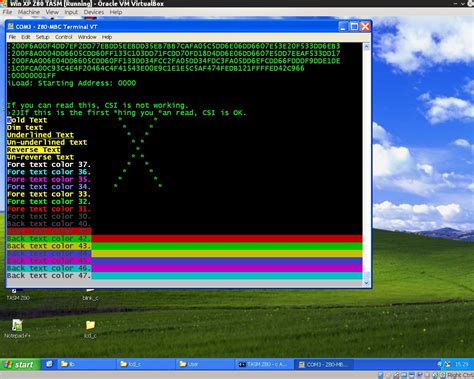Open the terminal window's Help menu
This screenshot has width=474, height=379.
point(107,37)
